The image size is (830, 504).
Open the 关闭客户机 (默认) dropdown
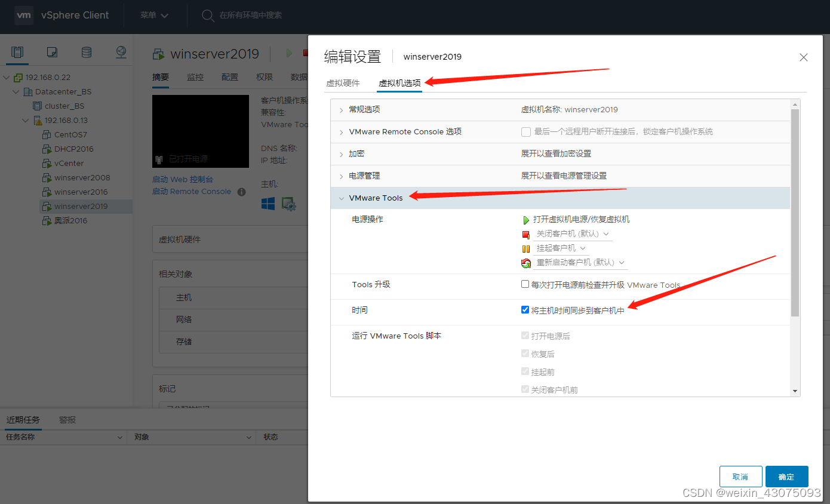(573, 234)
